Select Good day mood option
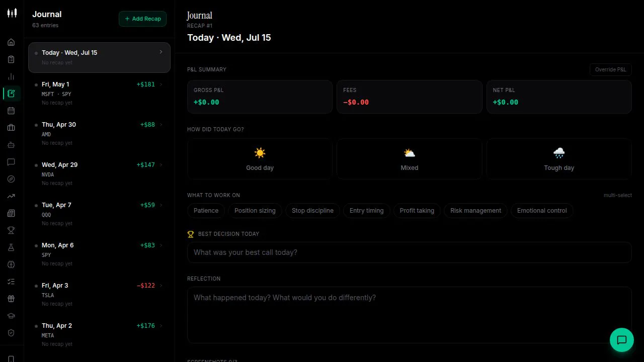The height and width of the screenshot is (362, 644). tap(260, 159)
